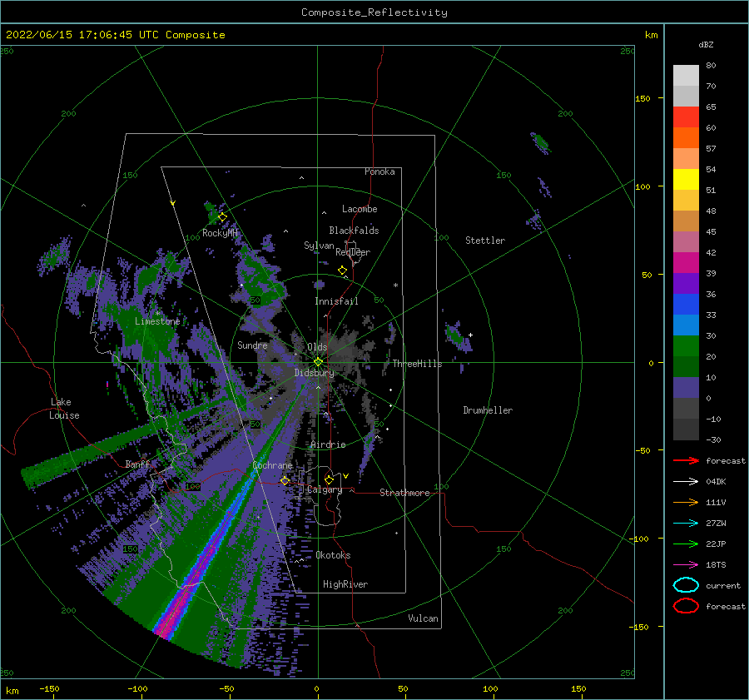749x700 pixels.
Task: Click the RockyMH label
Action: pos(220,233)
